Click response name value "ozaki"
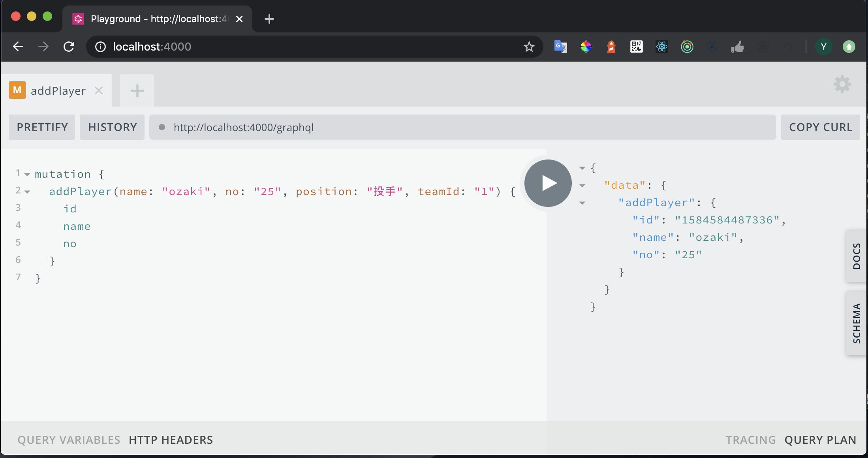The height and width of the screenshot is (458, 868). (x=713, y=237)
